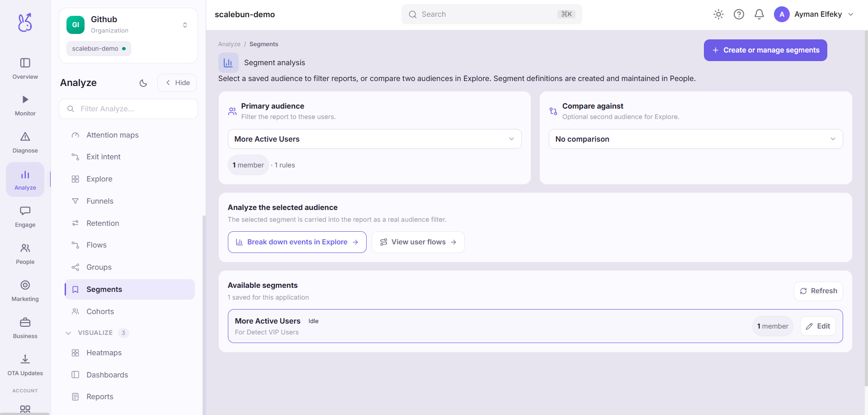
Task: Click the Analyze breadcrumb link
Action: (x=229, y=44)
